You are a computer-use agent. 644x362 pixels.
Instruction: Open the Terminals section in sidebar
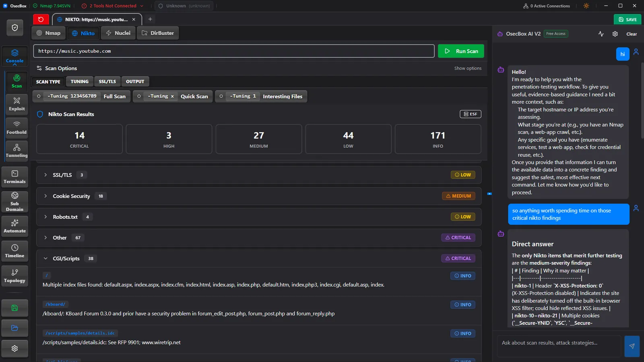(15, 177)
